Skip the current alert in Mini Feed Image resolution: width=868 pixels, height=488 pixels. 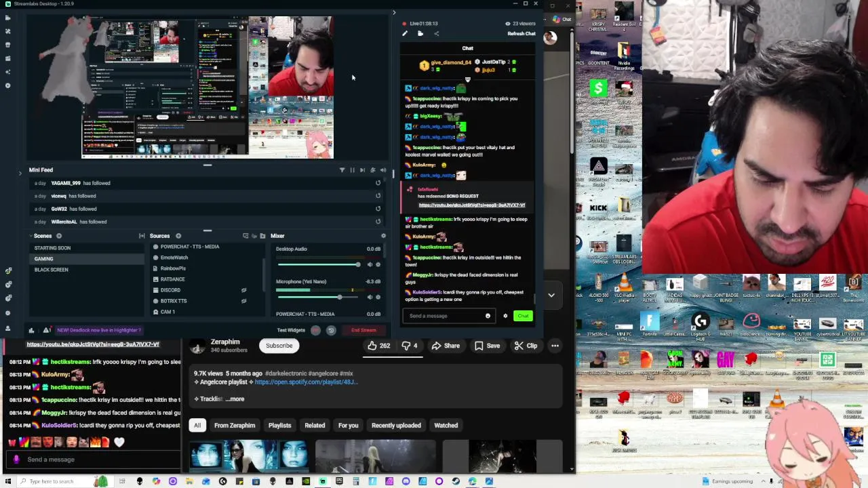pyautogui.click(x=362, y=170)
